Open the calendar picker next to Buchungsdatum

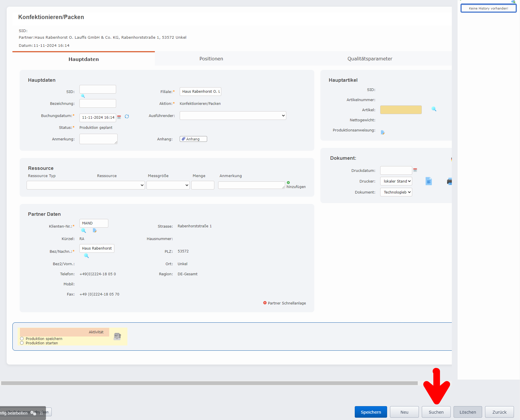[x=119, y=117]
